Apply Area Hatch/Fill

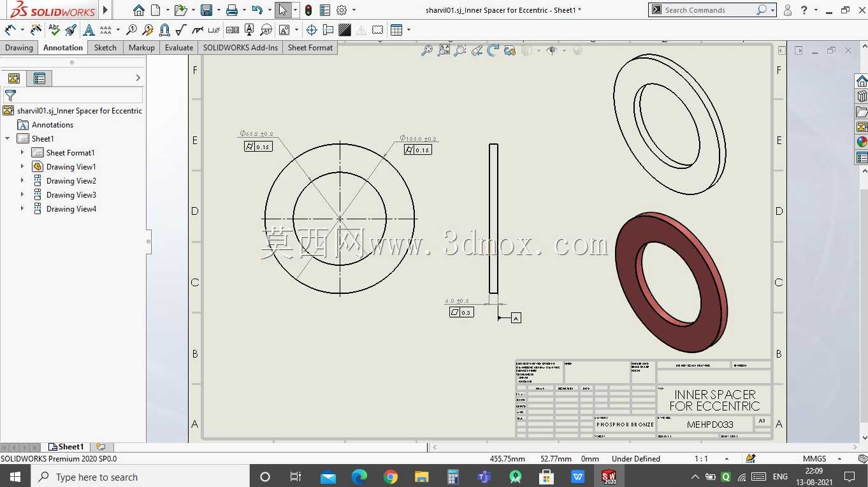[345, 30]
